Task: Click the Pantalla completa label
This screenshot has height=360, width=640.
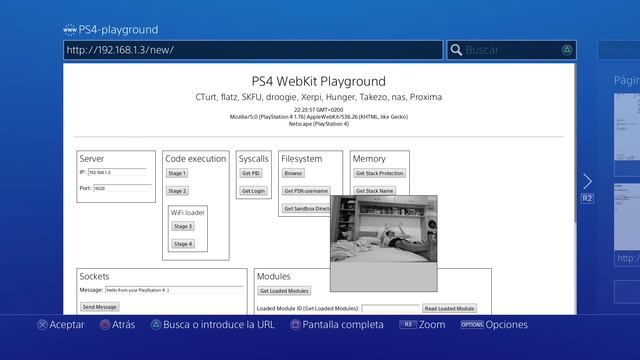Action: coord(343,325)
